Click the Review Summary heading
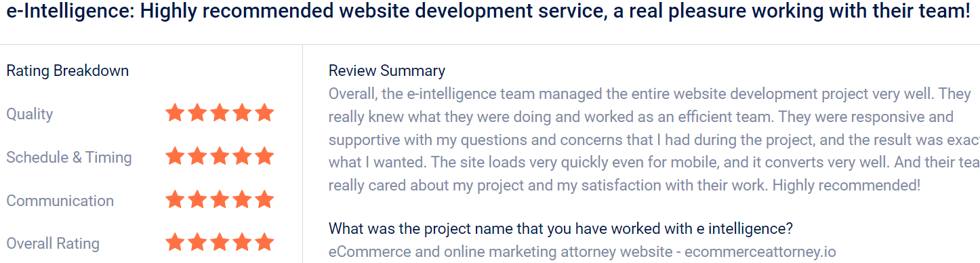 (387, 70)
